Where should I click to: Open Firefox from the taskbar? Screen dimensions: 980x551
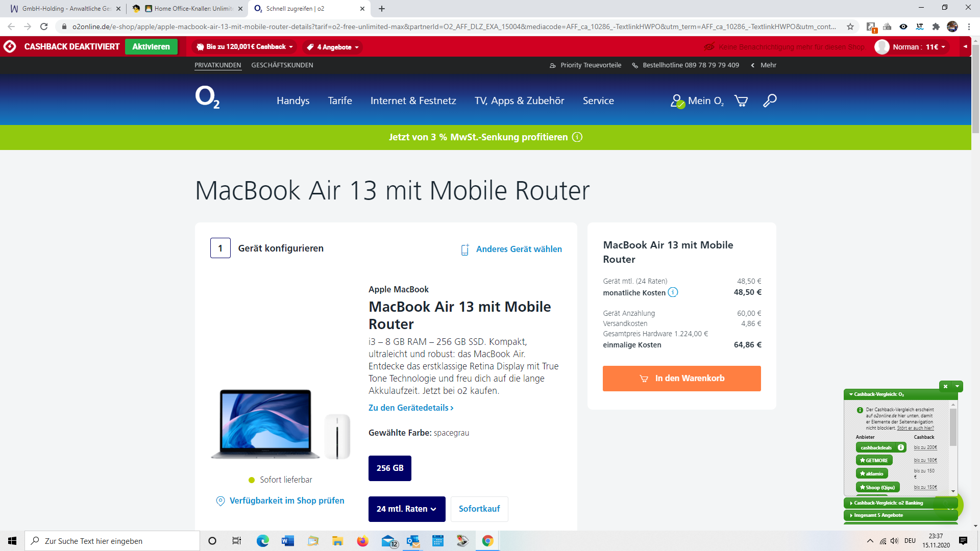coord(362,541)
